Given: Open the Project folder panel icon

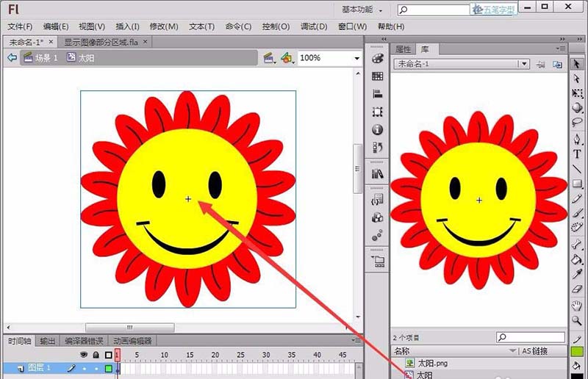Looking at the screenshot, I should (x=377, y=261).
